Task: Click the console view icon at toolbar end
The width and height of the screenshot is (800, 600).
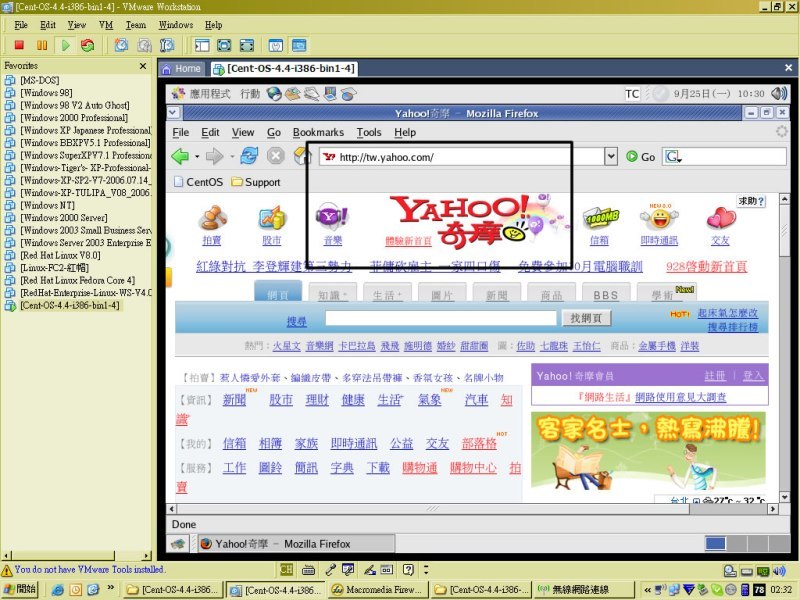Action: (x=299, y=45)
